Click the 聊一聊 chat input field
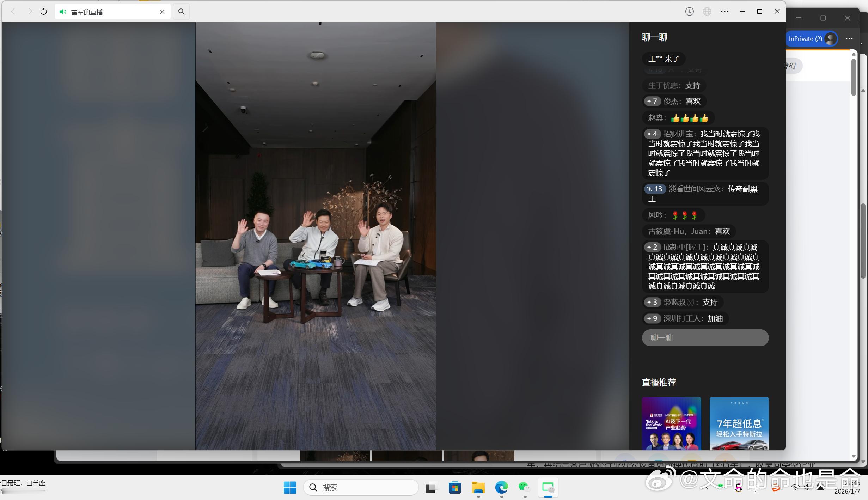This screenshot has width=868, height=500. click(705, 338)
